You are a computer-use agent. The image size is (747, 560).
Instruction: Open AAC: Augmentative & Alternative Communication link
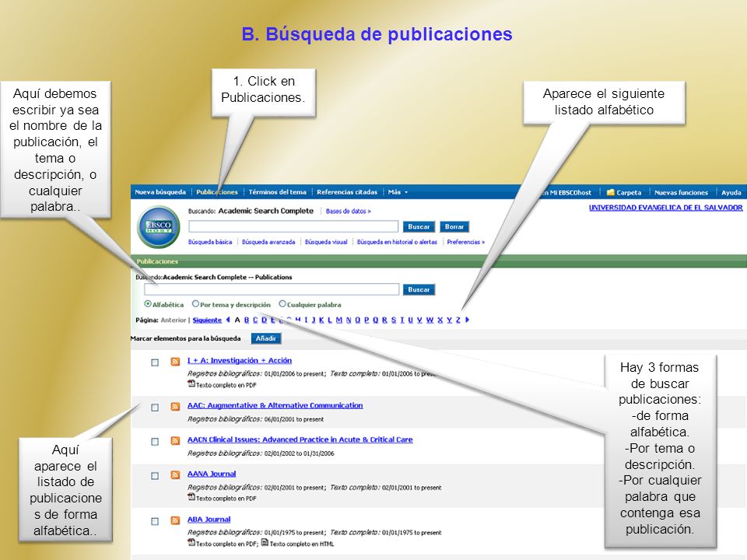(x=275, y=405)
